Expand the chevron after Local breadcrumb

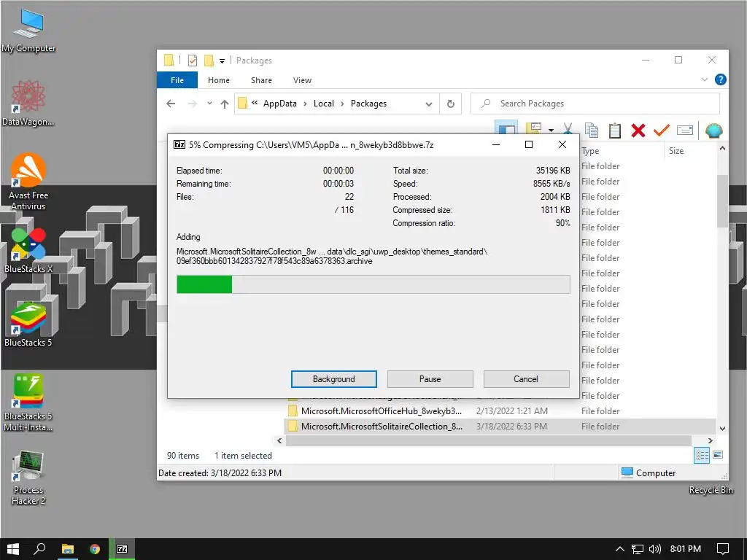click(342, 104)
